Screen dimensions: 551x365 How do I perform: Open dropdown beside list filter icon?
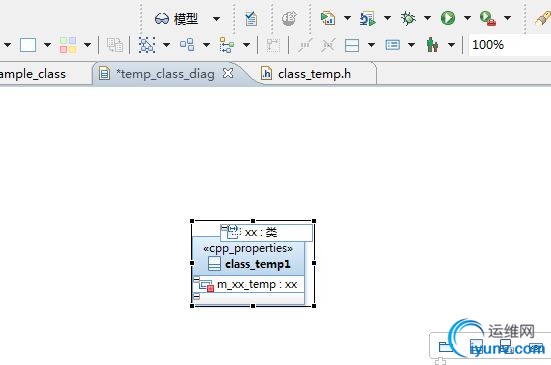(x=411, y=45)
